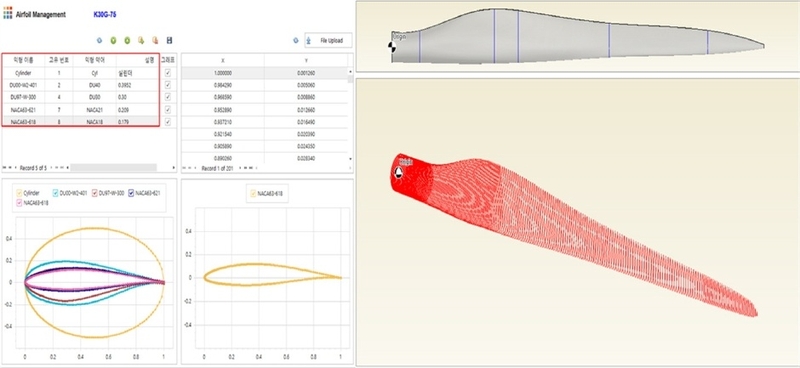Click the File Upload button
The height and width of the screenshot is (368, 800).
tap(328, 40)
